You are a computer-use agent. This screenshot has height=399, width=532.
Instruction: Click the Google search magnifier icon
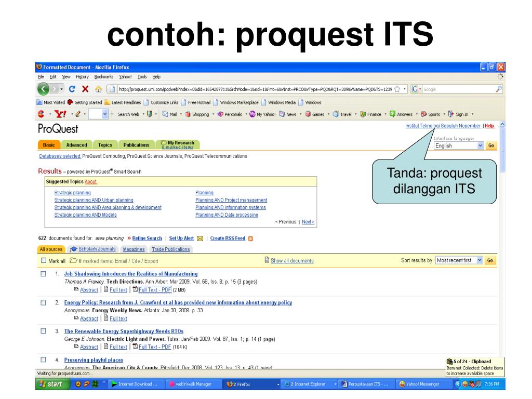point(498,89)
